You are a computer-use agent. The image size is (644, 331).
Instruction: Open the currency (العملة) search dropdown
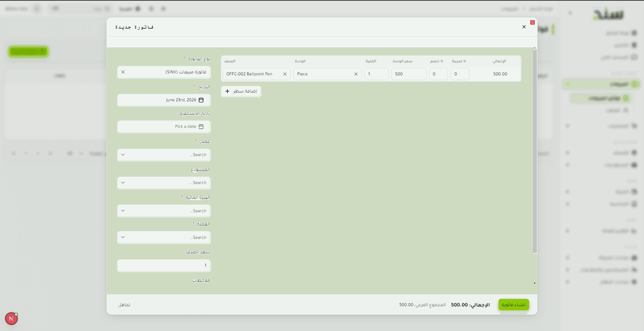click(x=164, y=237)
